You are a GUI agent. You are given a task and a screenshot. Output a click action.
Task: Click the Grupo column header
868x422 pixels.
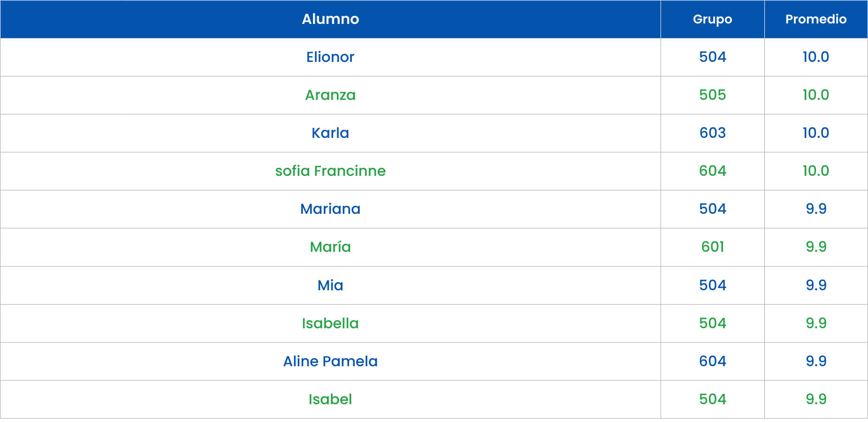712,19
